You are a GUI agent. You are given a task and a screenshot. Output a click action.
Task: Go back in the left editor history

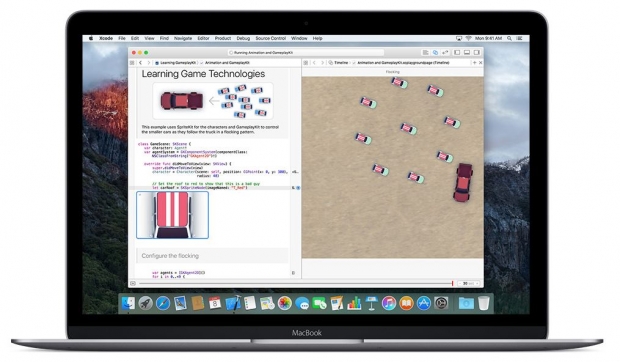coord(140,63)
